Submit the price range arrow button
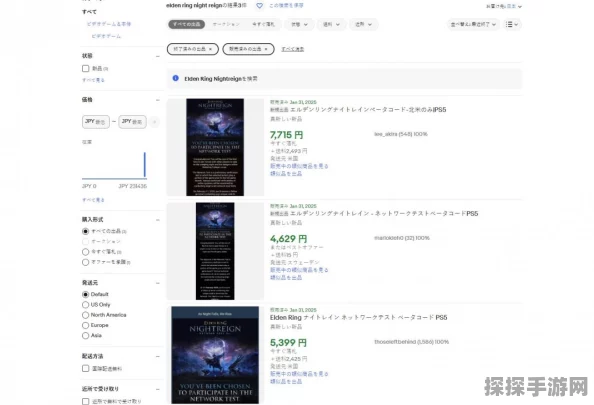The width and height of the screenshot is (594, 405). [154, 122]
